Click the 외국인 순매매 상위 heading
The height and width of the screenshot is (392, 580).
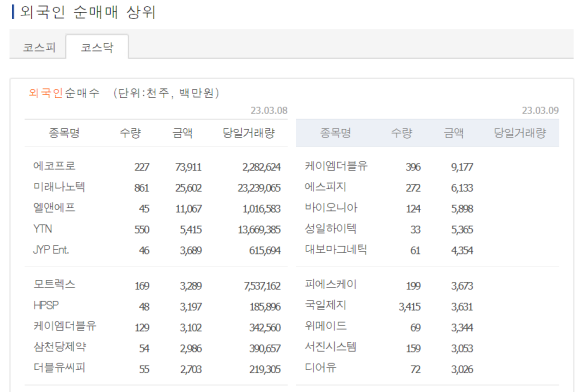pos(88,12)
